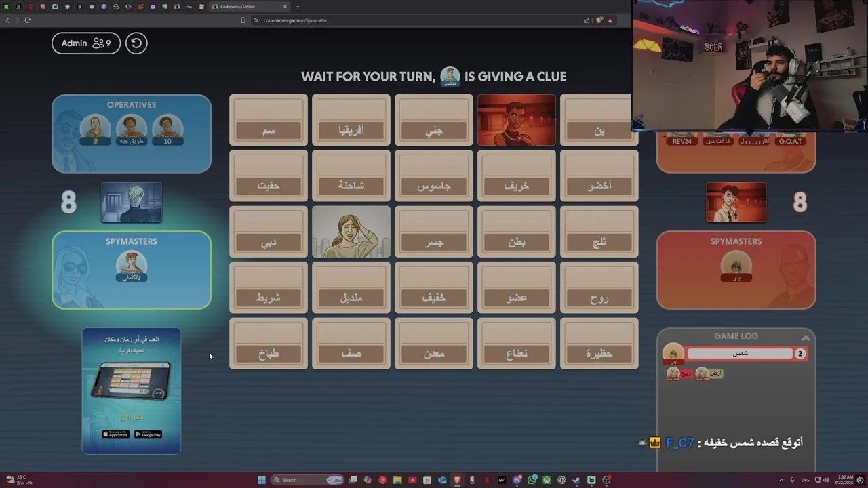Switch to the Netflix browser tab
This screenshot has width=868, height=488.
point(31,7)
